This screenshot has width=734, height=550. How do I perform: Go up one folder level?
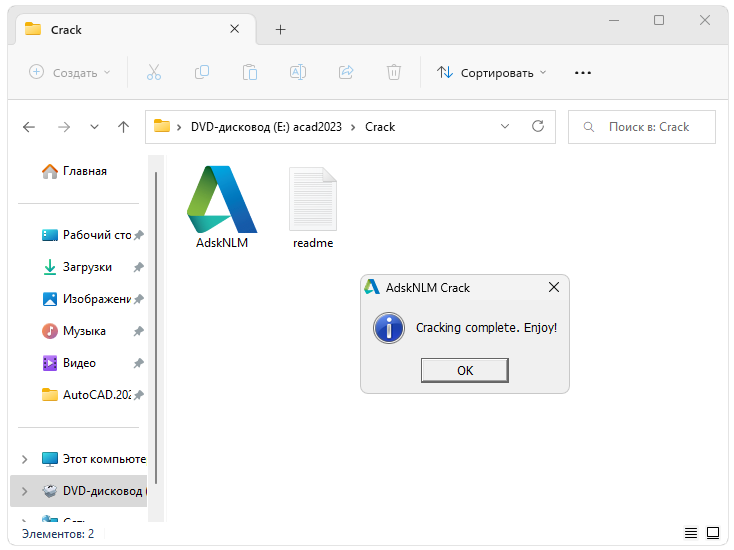pyautogui.click(x=124, y=127)
